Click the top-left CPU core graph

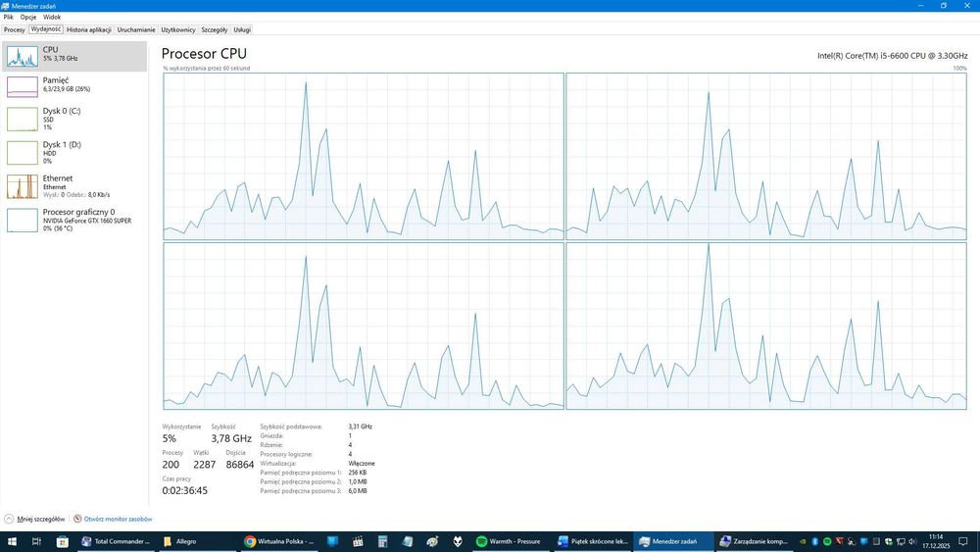(364, 156)
